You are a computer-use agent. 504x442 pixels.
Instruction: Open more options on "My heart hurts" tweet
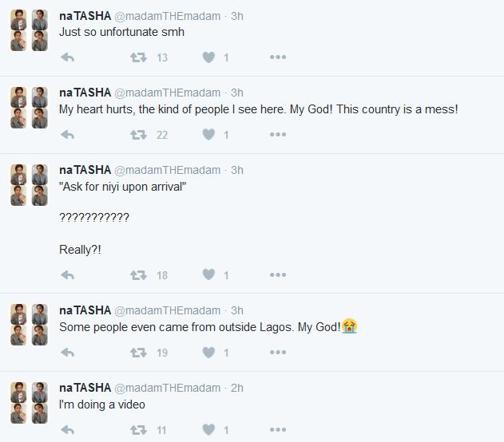277,135
